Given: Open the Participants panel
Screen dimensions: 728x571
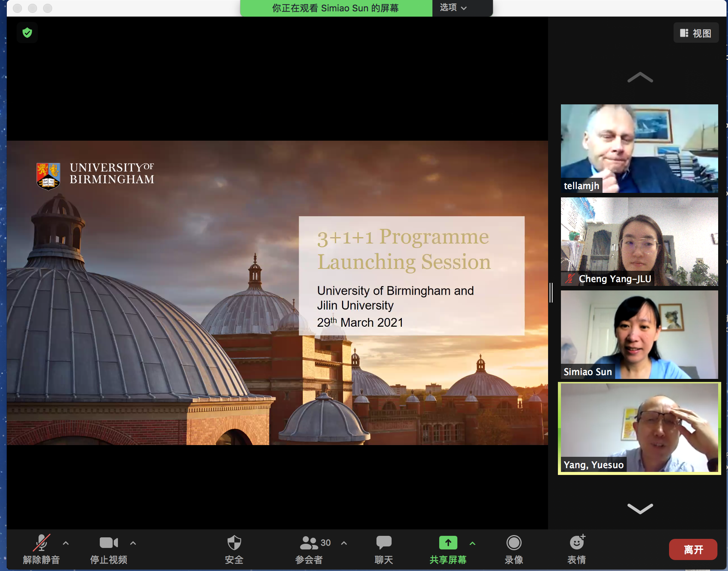Looking at the screenshot, I should point(309,543).
